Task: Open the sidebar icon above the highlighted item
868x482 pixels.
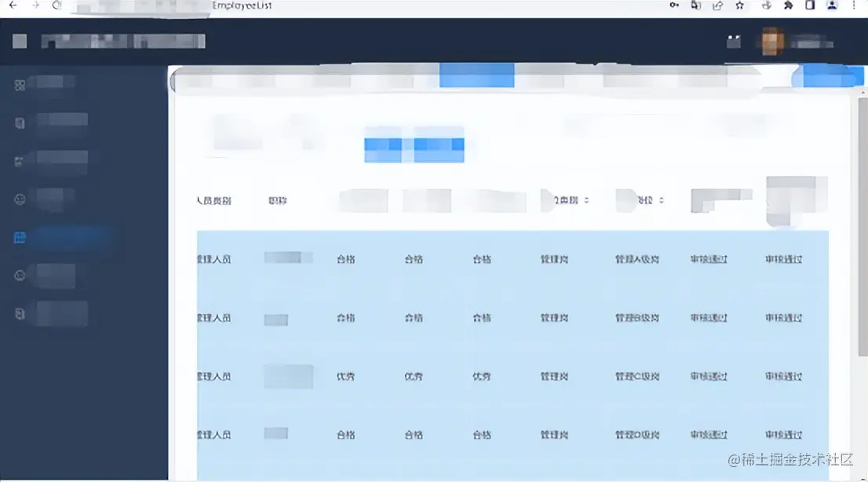Action: (20, 198)
